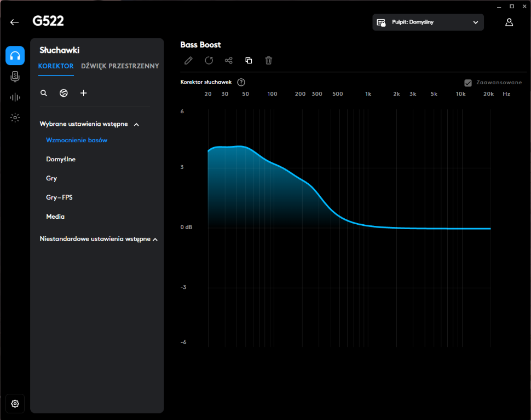Collapse the Wybrane ustawienia wstępne section

(x=136, y=124)
